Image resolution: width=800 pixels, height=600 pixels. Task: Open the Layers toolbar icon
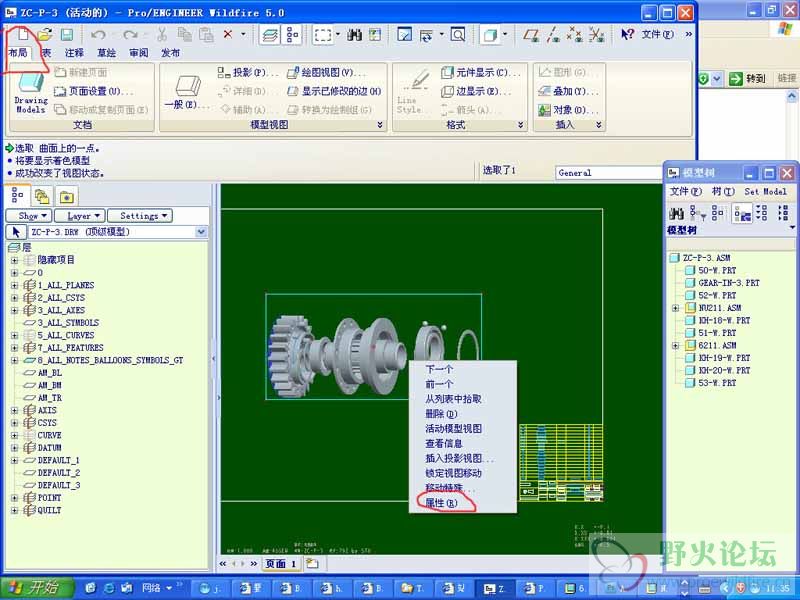tap(270, 35)
